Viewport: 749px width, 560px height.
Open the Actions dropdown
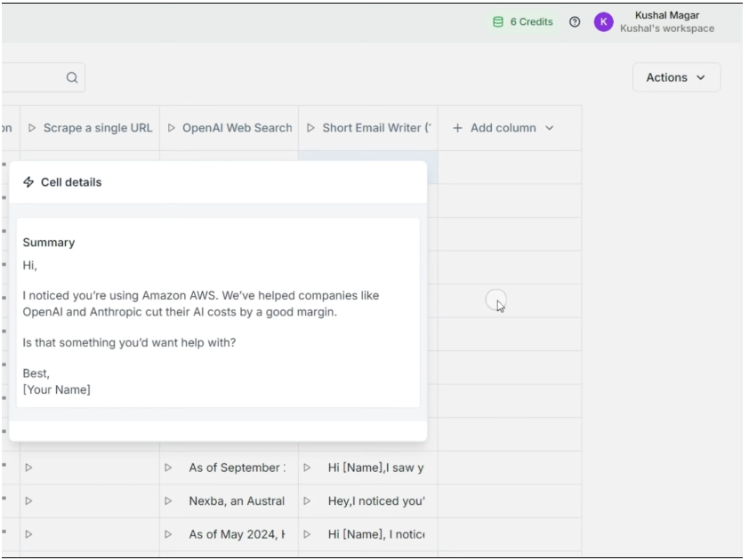676,77
